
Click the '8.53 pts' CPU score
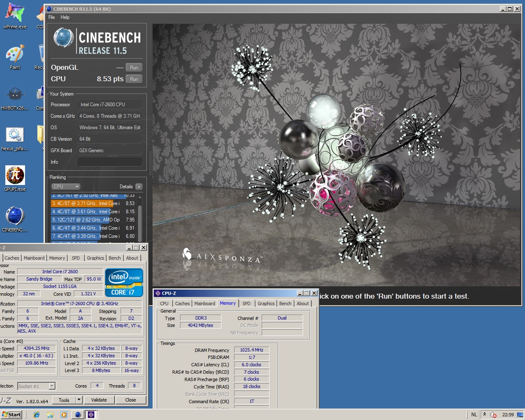[x=110, y=79]
